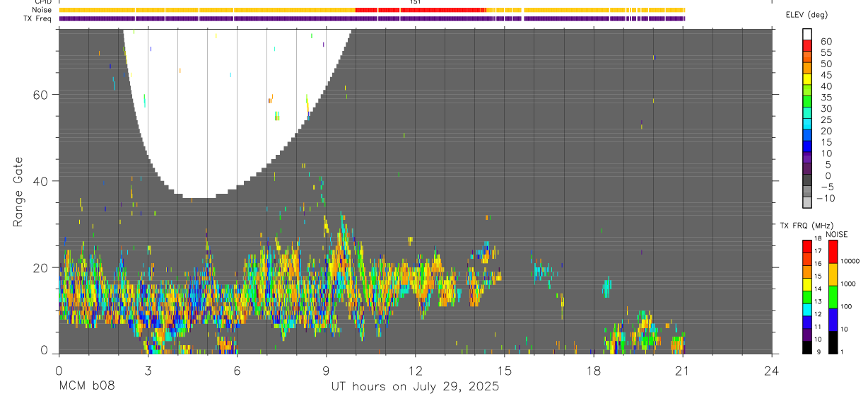The width and height of the screenshot is (868, 401).
Task: Click the 'Range Gate' vertical axis label
Action: pyautogui.click(x=18, y=192)
